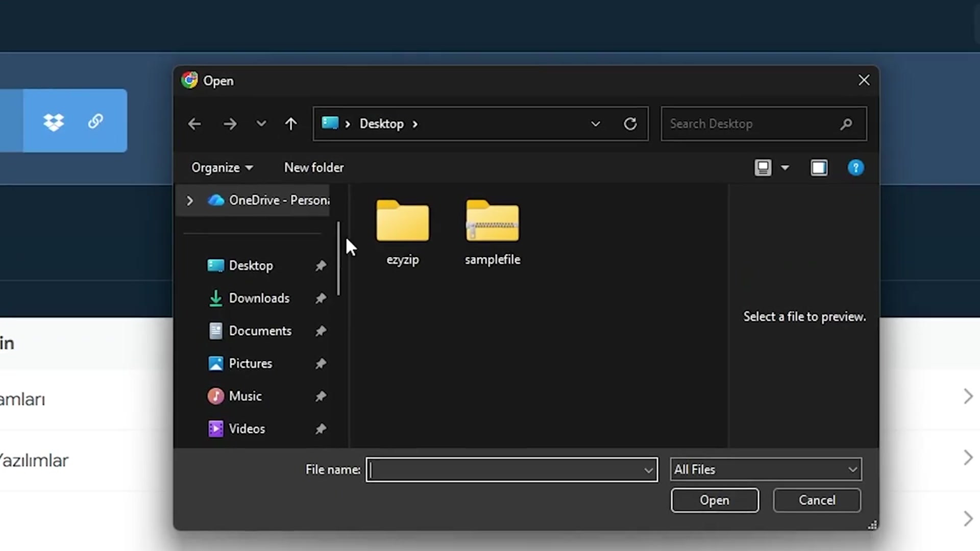Click the pin icon next to Pictures
This screenshot has width=980, height=551.
tap(321, 364)
